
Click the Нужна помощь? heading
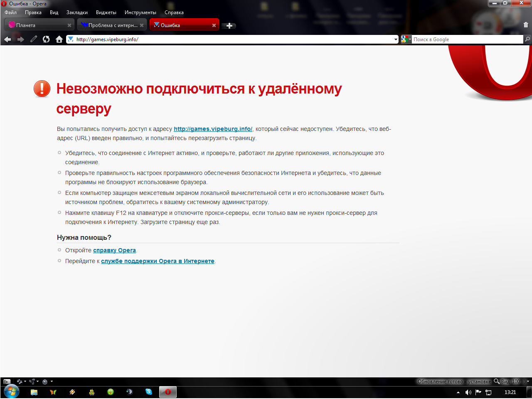point(84,237)
